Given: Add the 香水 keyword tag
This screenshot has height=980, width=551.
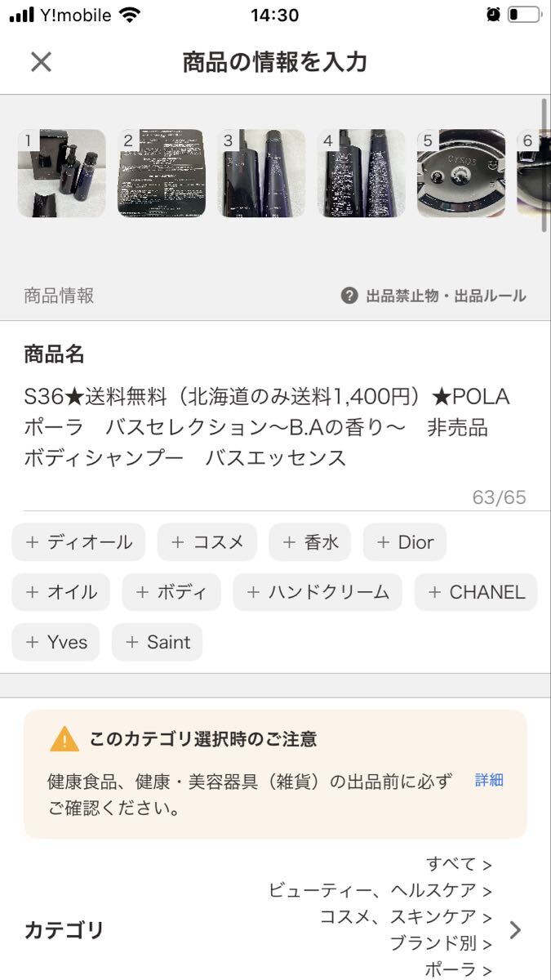Looking at the screenshot, I should [310, 542].
